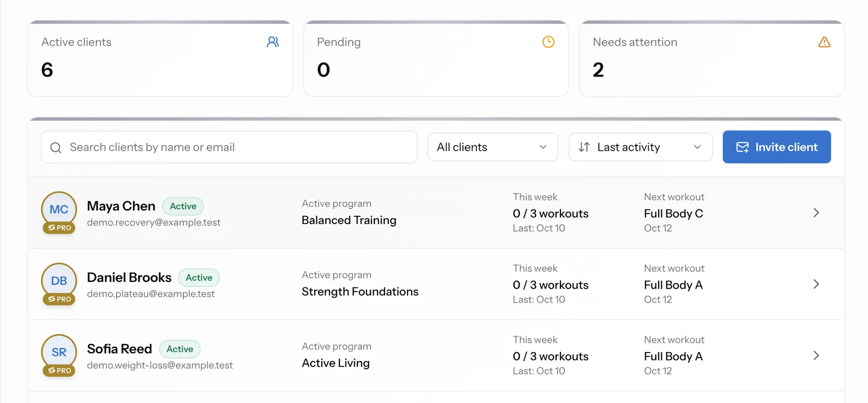Click the Pending clock icon
Viewport: 868px width, 403px height.
point(548,42)
